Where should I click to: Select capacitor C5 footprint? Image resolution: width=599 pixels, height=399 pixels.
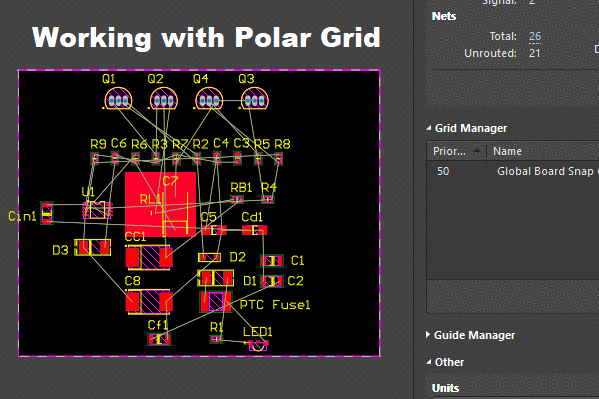click(214, 230)
